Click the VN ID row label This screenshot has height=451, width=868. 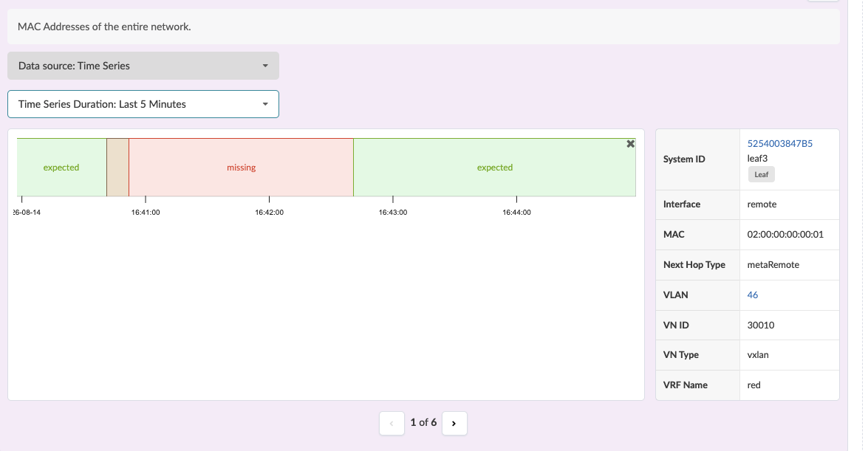point(676,326)
